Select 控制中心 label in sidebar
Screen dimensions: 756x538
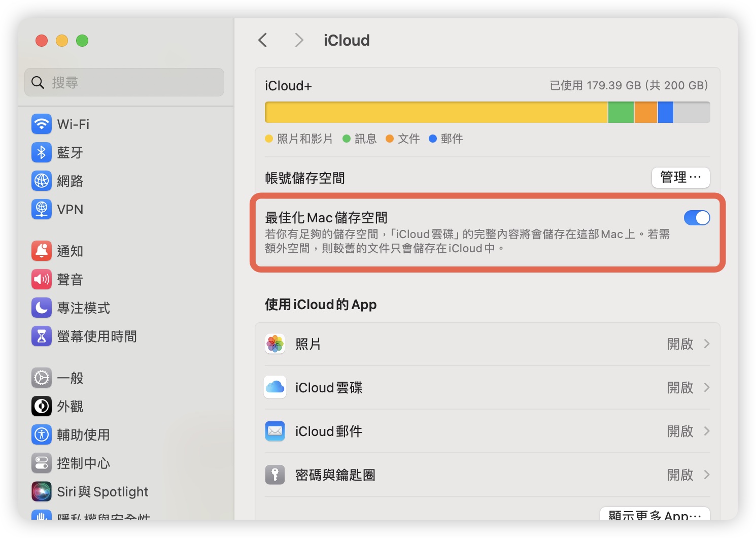click(83, 463)
